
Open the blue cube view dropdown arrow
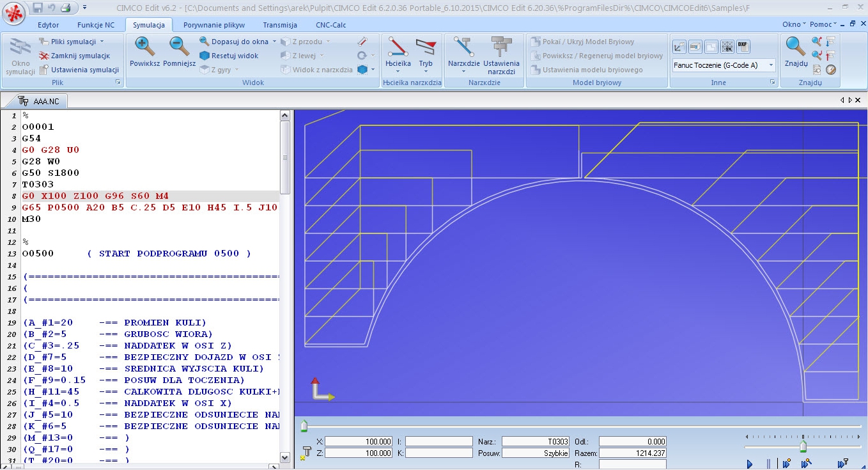[x=373, y=70]
